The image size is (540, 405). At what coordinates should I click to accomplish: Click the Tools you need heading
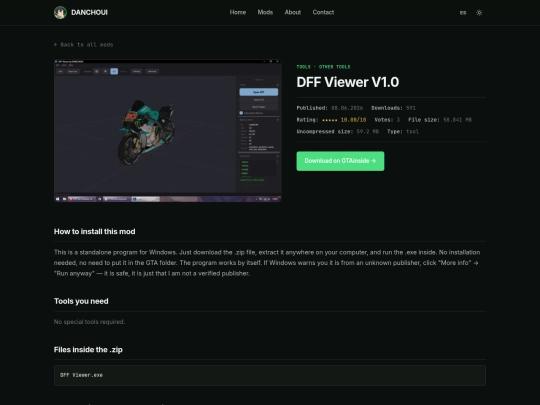(x=81, y=301)
